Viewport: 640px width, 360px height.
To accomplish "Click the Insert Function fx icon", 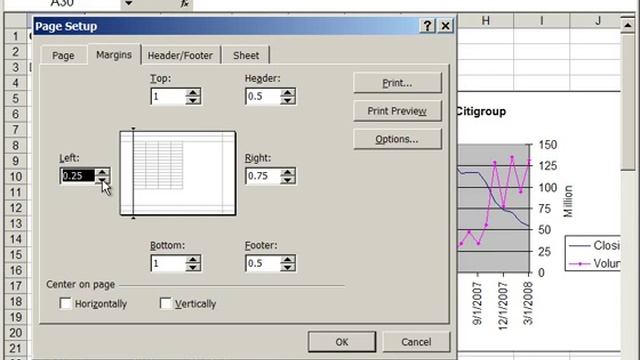I will click(184, 4).
